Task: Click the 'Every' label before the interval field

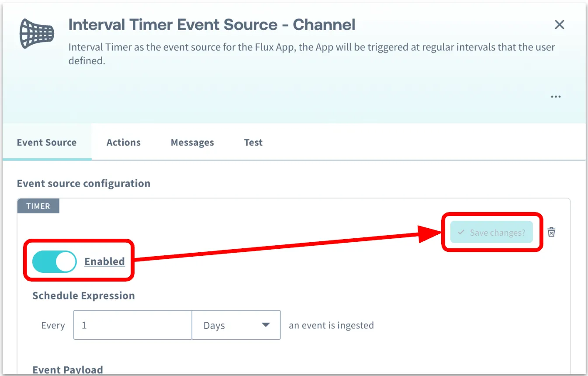Action: 53,325
